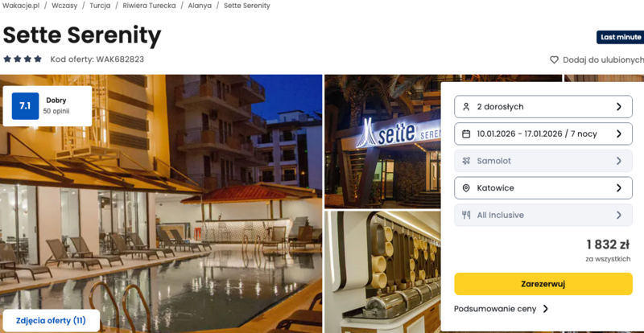Open Riwiera Turecka breadcrumb link

coord(149,6)
